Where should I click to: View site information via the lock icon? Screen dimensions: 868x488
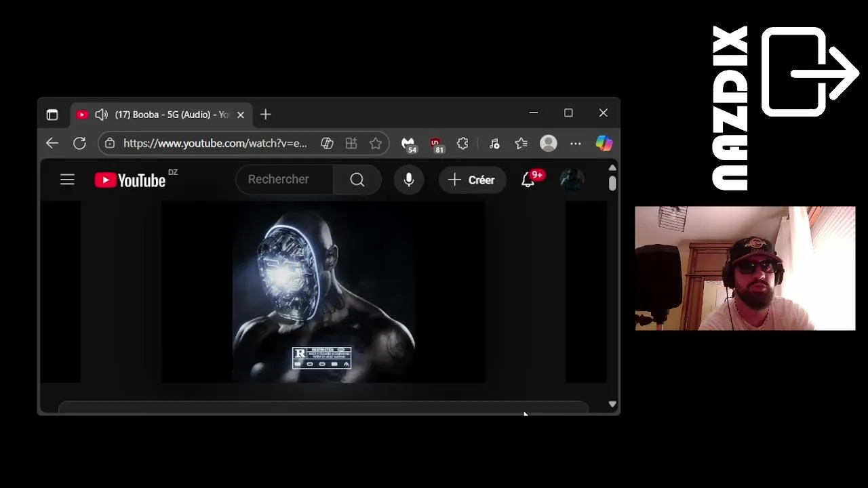tap(110, 143)
